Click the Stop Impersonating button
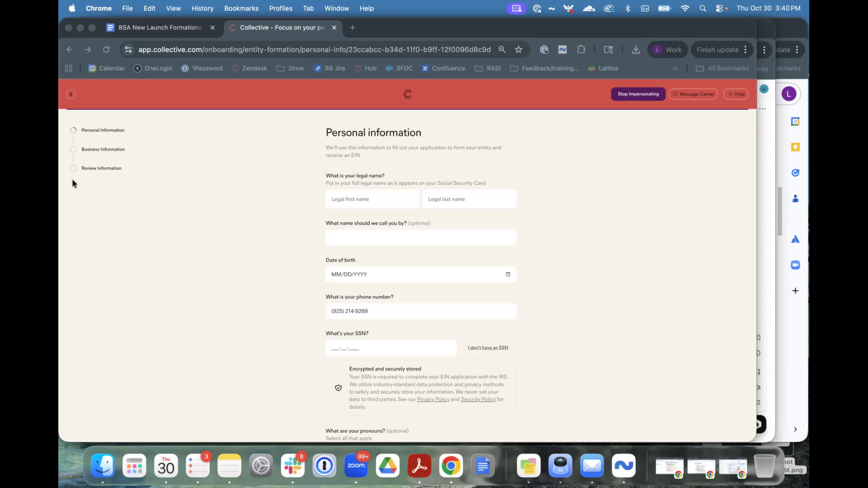 coord(638,94)
